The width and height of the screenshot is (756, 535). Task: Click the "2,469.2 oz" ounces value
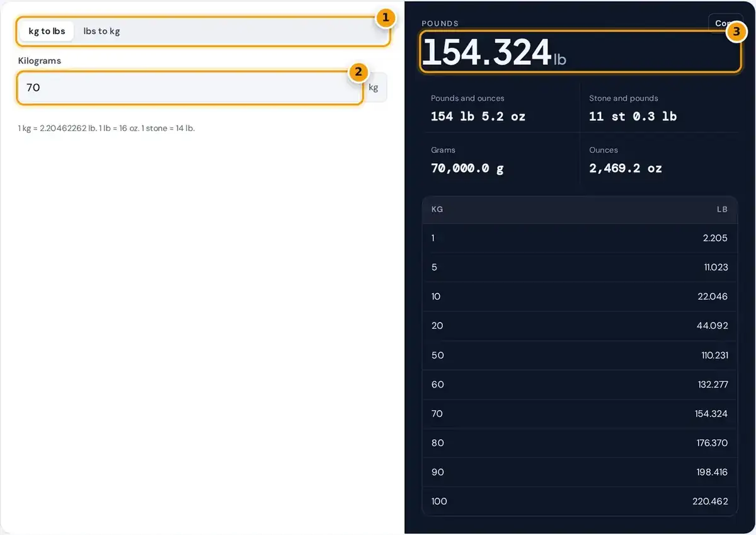pyautogui.click(x=626, y=168)
